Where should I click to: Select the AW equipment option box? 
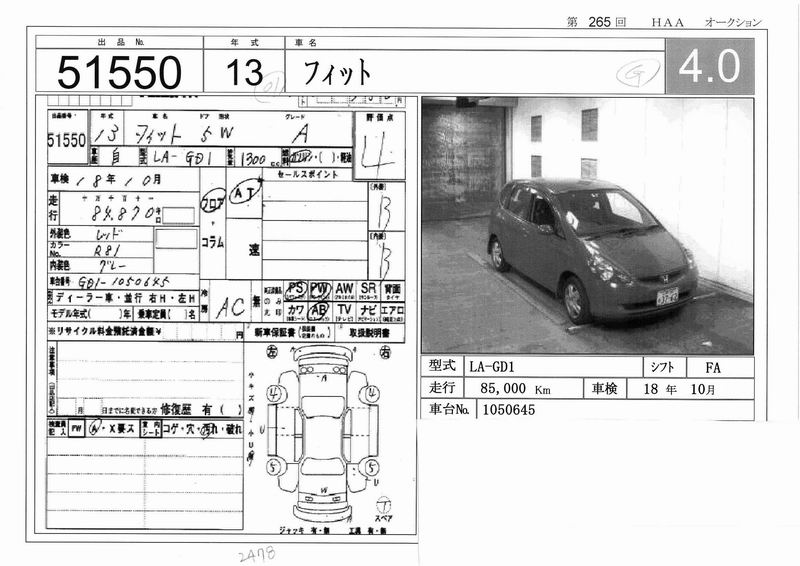click(x=345, y=290)
